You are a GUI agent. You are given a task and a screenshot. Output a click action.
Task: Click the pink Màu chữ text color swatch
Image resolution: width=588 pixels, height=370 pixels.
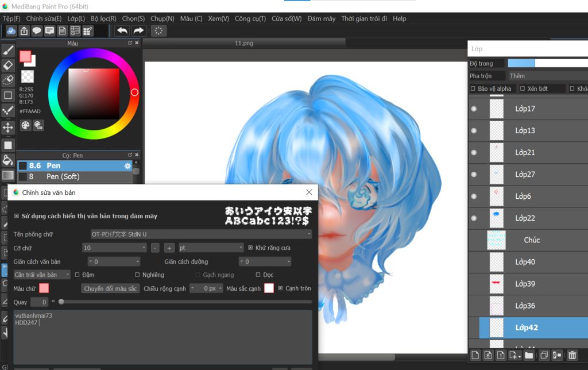tap(44, 288)
